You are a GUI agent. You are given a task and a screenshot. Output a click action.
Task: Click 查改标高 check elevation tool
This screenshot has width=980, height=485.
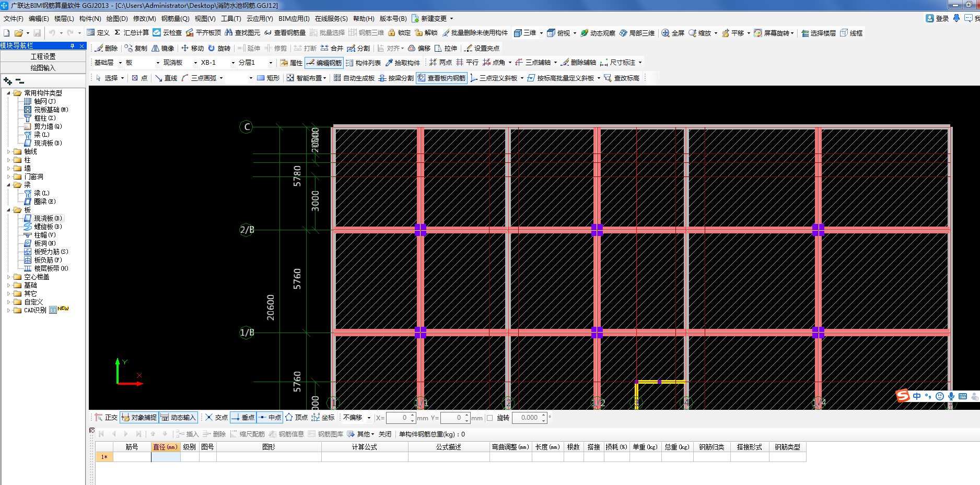(x=622, y=78)
